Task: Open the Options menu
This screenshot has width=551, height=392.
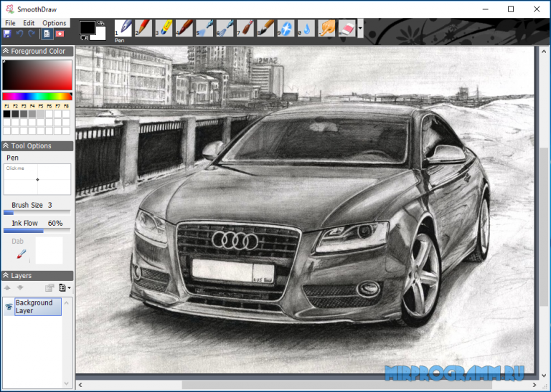Action: [x=54, y=23]
